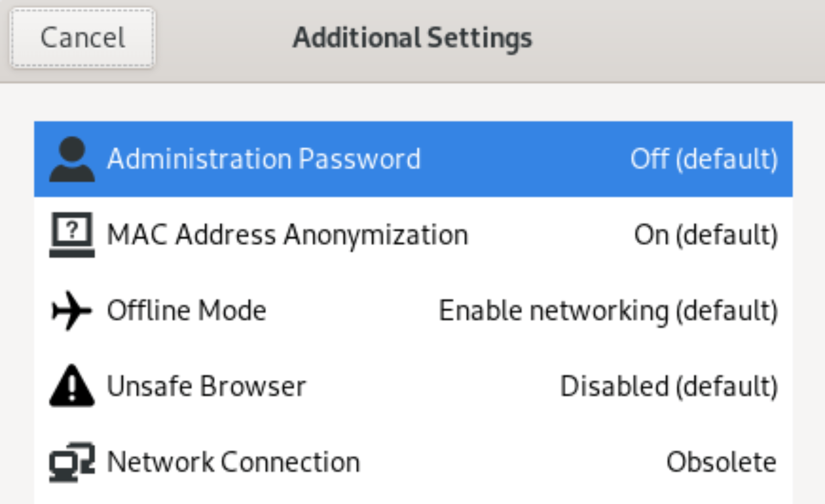The image size is (825, 504).
Task: Click the "Off (default)" password value
Action: point(704,159)
